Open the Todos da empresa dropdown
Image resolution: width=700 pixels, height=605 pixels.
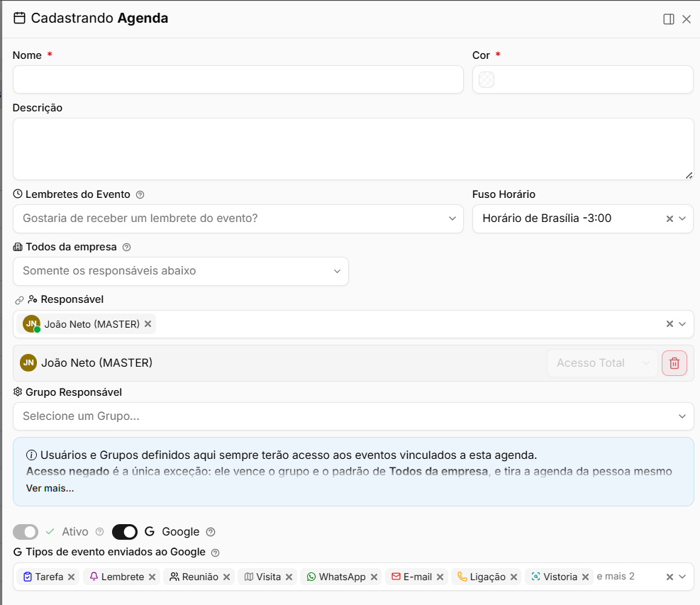(181, 271)
